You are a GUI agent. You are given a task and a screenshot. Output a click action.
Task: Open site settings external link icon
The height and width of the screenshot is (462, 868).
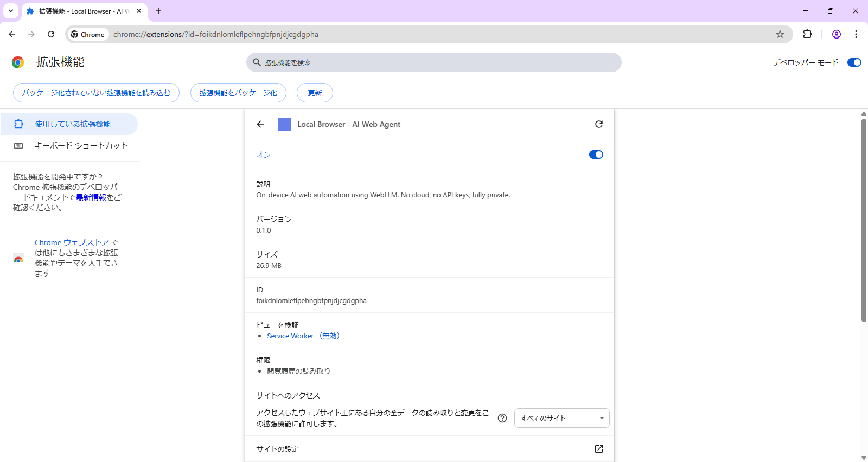[x=599, y=449]
